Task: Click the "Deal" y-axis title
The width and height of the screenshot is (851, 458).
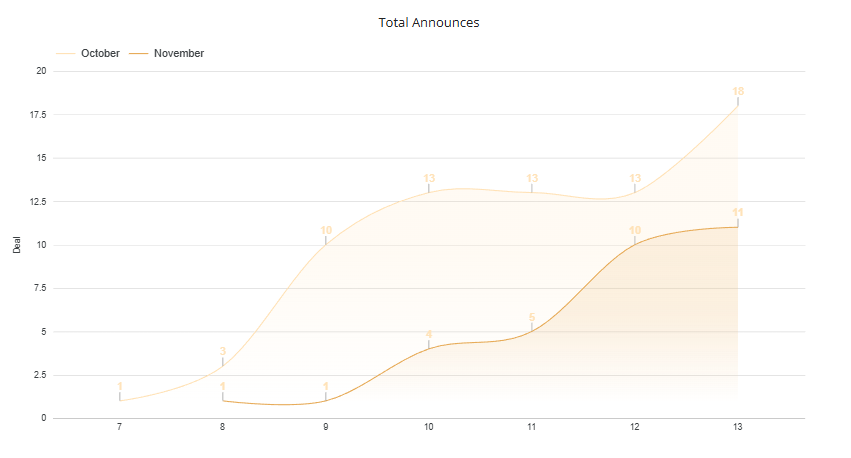Action: pos(17,245)
